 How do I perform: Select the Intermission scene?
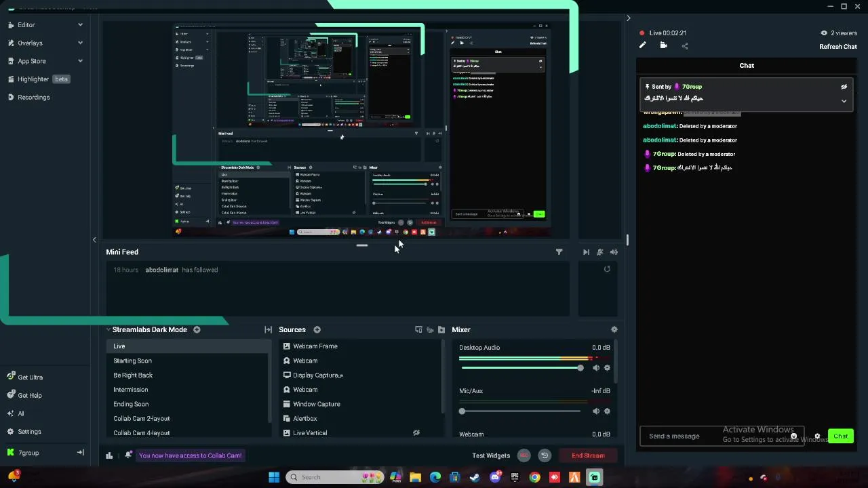(189, 390)
